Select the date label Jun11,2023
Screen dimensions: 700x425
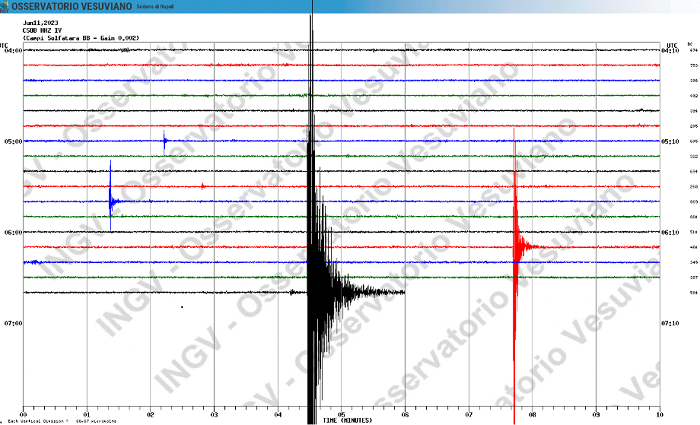tap(40, 23)
